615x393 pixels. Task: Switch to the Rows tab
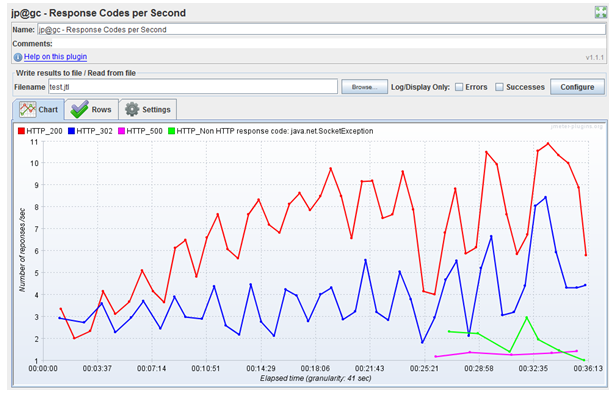pos(91,109)
